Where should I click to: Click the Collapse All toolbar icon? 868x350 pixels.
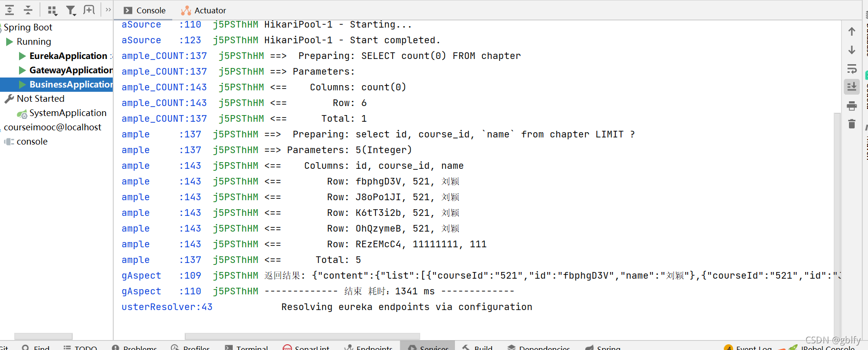tap(28, 10)
